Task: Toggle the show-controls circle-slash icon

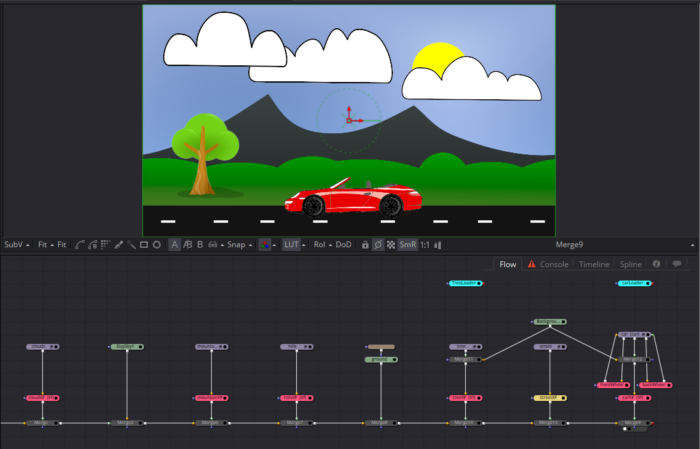Action: 378,245
